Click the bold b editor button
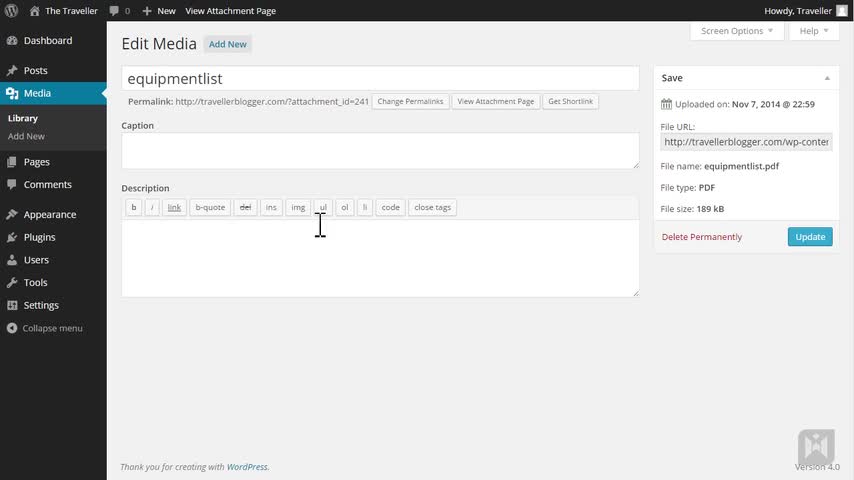The image size is (854, 480). [x=133, y=207]
